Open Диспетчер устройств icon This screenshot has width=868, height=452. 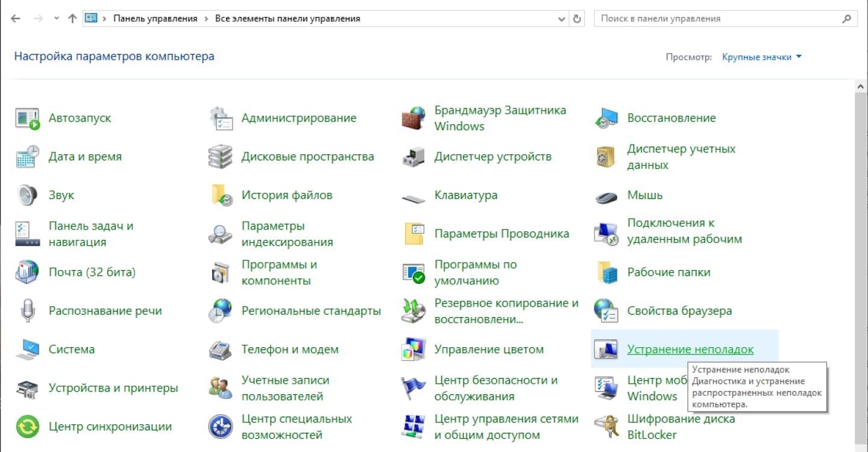click(414, 157)
